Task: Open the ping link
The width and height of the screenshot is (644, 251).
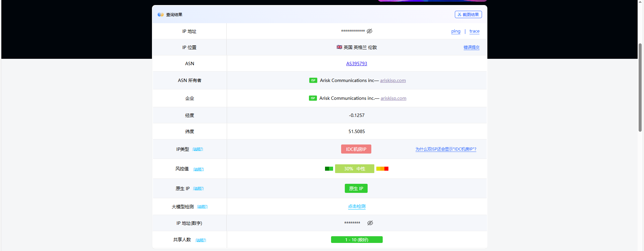Action: tap(455, 31)
